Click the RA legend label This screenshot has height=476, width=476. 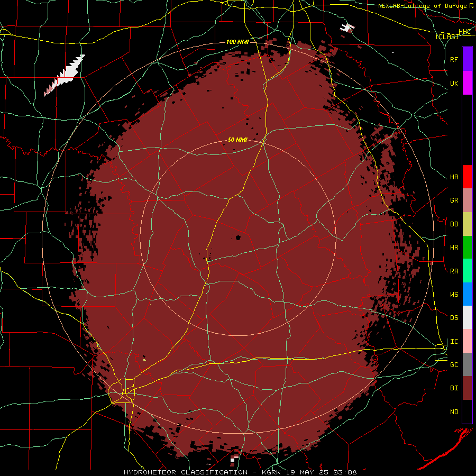tap(454, 271)
